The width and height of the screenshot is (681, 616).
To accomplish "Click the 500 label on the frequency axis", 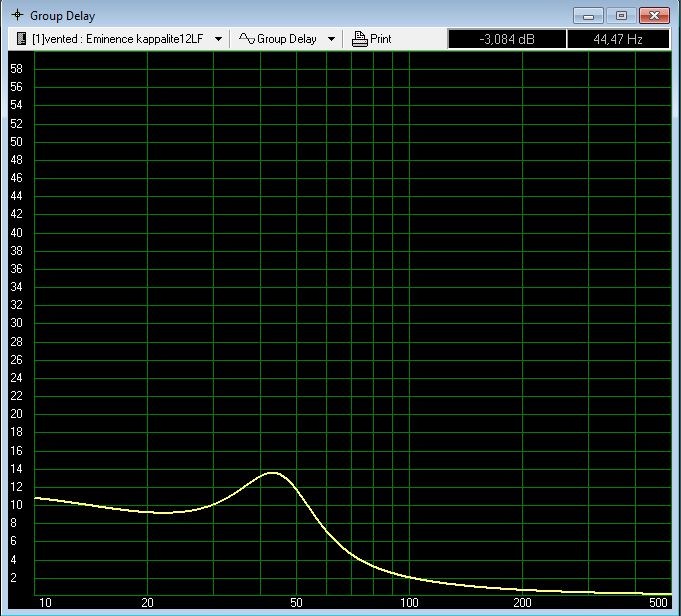I will [x=658, y=603].
